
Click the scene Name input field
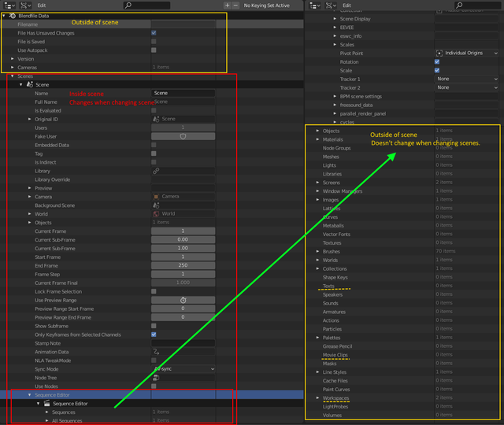pos(183,93)
